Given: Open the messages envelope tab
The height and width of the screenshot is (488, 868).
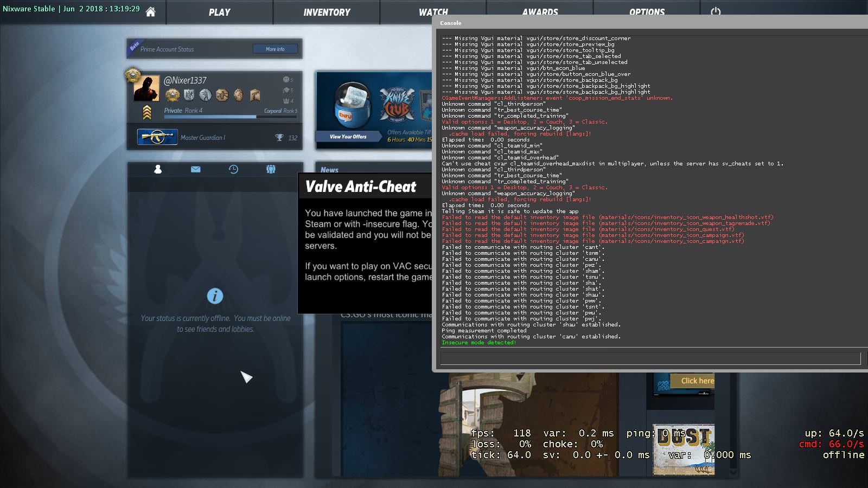Looking at the screenshot, I should pos(196,169).
